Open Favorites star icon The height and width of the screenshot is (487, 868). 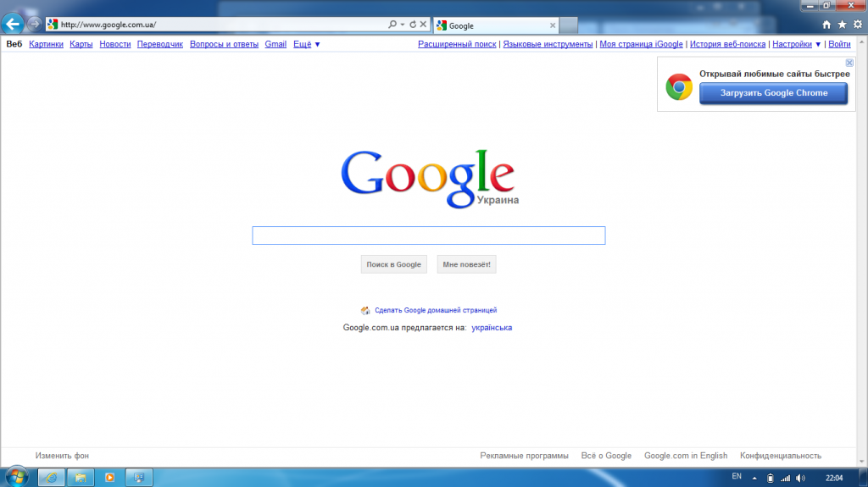coord(842,25)
